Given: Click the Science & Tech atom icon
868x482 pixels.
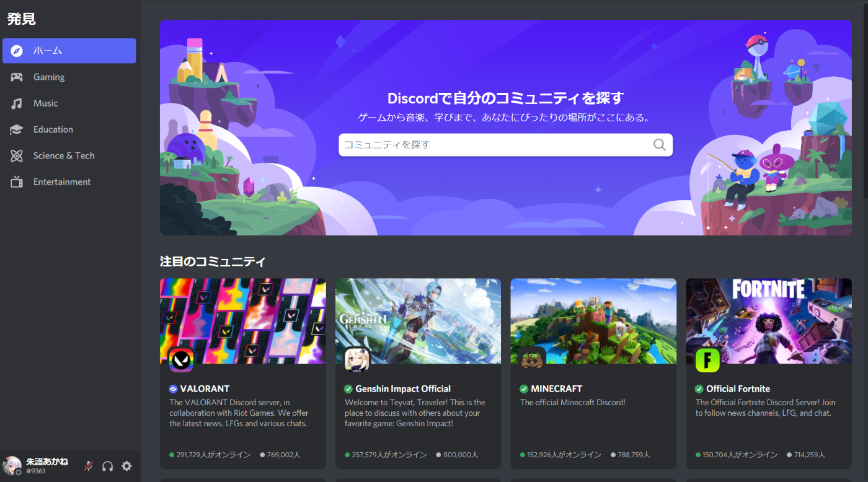Looking at the screenshot, I should pyautogui.click(x=17, y=156).
